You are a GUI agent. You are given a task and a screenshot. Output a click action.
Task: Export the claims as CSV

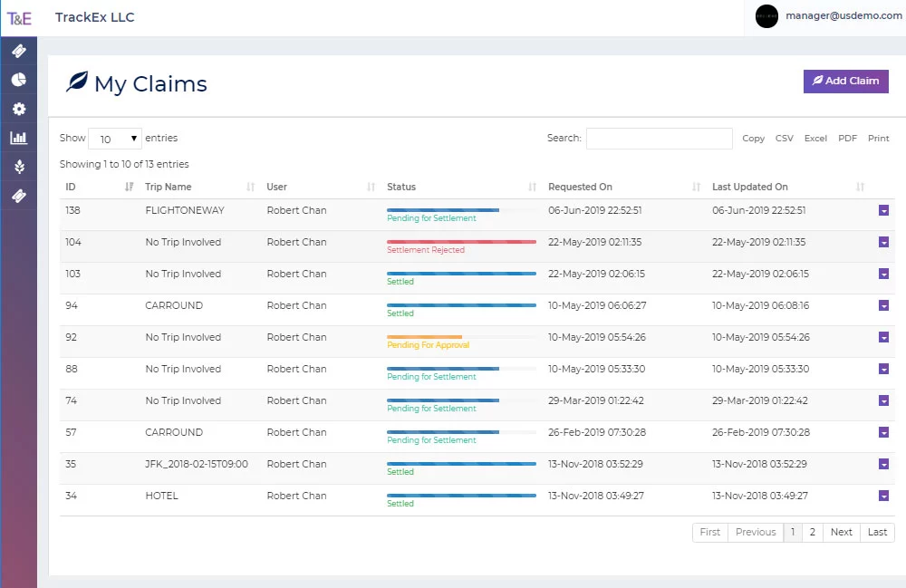click(784, 138)
